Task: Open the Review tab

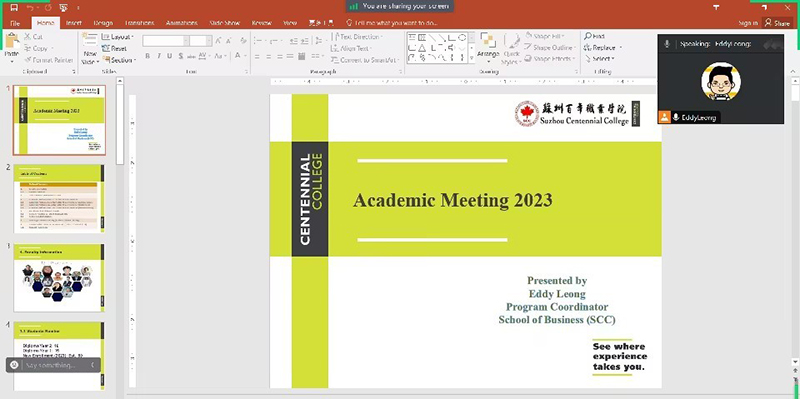Action: (261, 23)
